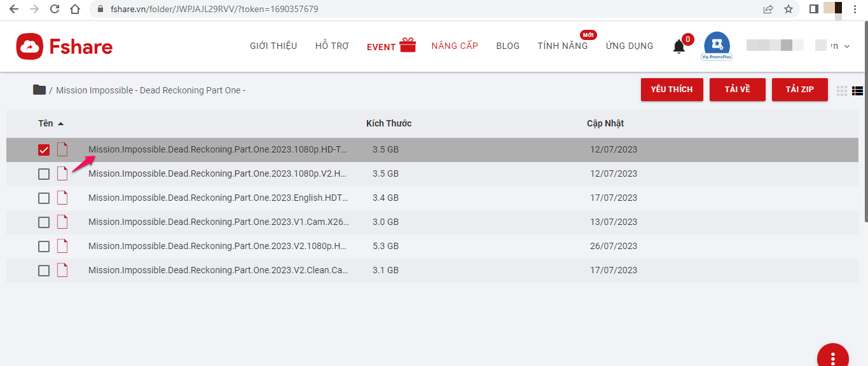Switch to grid view layout
This screenshot has height=366, width=868.
842,90
